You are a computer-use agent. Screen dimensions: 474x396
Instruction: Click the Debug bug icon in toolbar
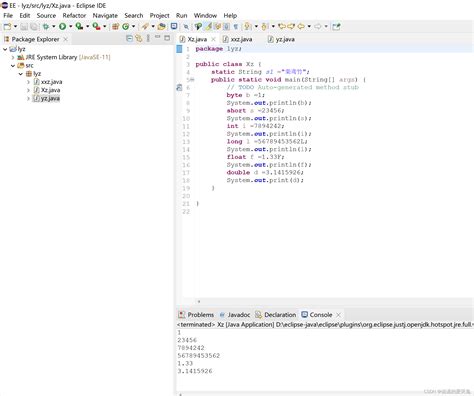point(45,26)
